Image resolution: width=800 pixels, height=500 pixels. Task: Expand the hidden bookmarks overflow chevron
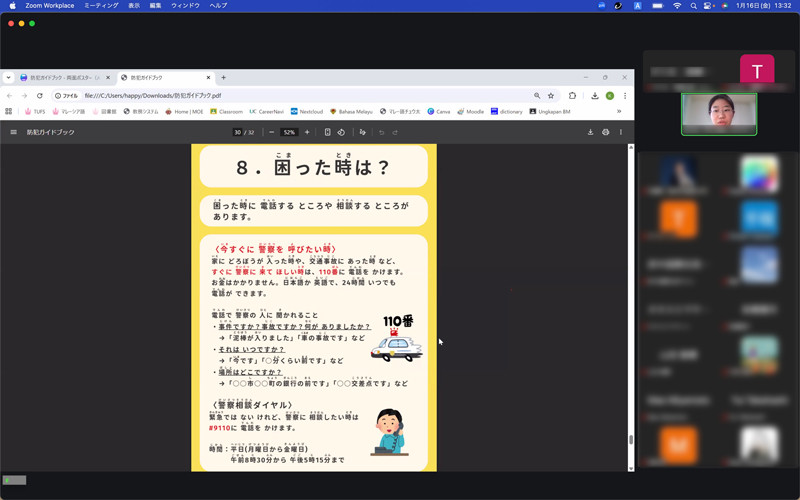(x=619, y=112)
